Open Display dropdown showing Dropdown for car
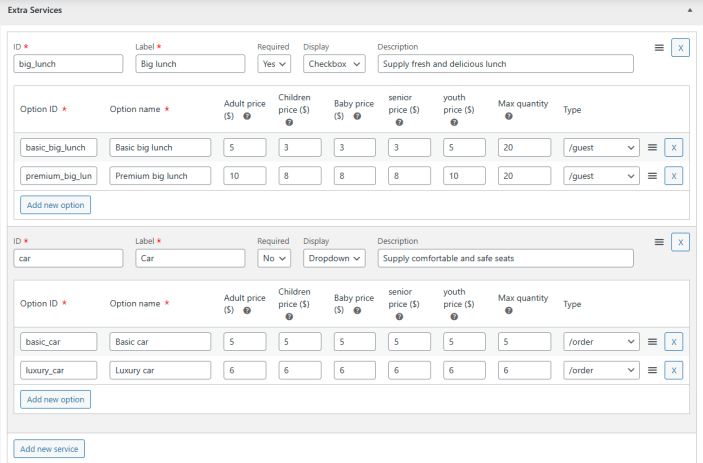This screenshot has width=703, height=463. point(334,258)
